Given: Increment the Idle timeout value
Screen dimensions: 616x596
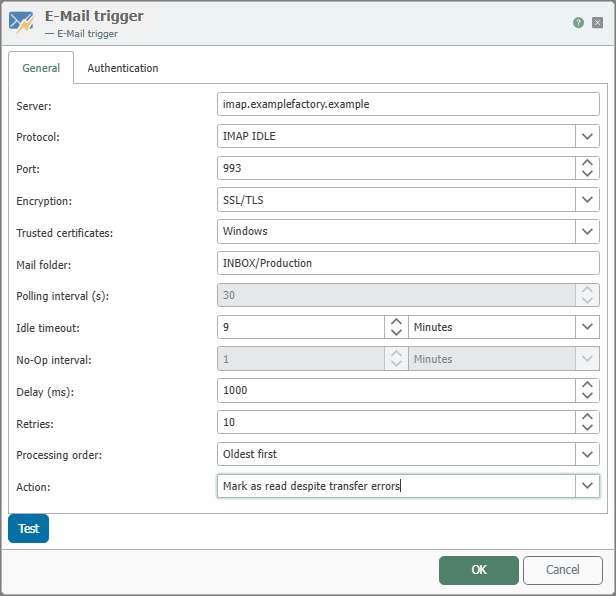Looking at the screenshot, I should pyautogui.click(x=396, y=321).
